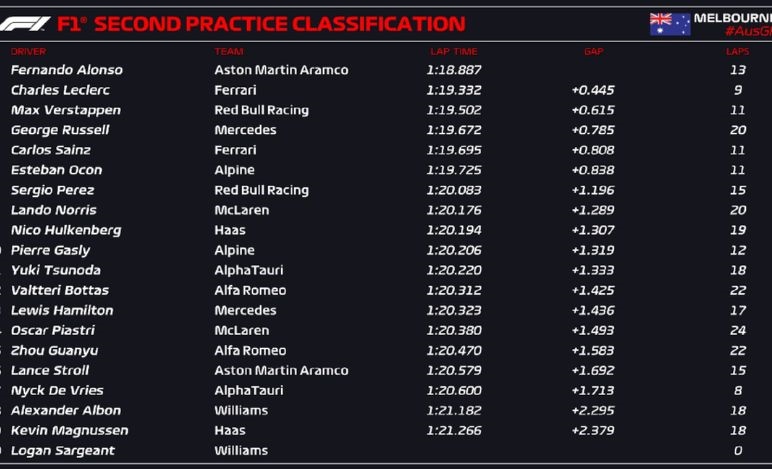This screenshot has height=469, width=772.
Task: Click the McLaren team beside Oscar Piastri
Action: (242, 330)
